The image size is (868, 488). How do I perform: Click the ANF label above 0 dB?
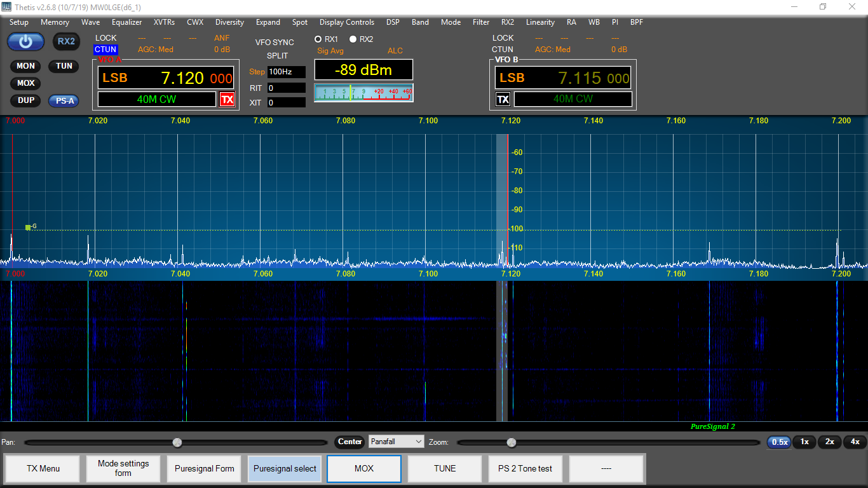point(222,38)
